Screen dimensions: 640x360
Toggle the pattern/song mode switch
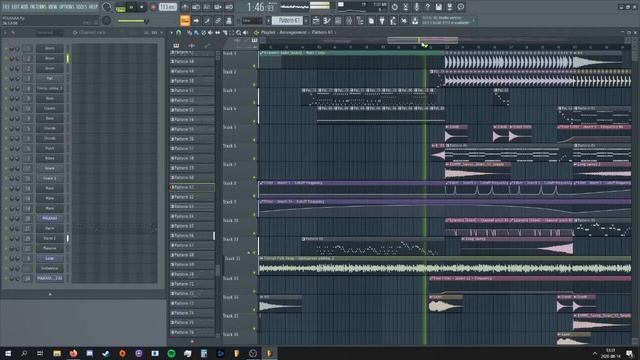pos(120,7)
